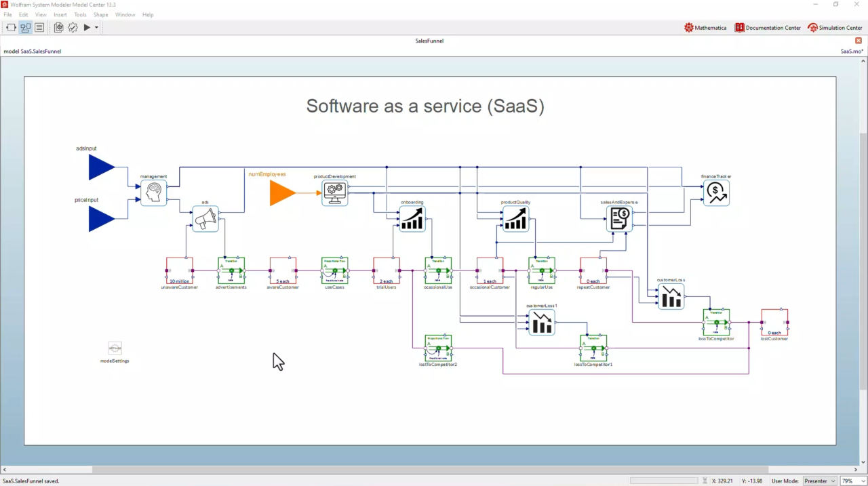
Task: Switch to Simulation Center
Action: tap(835, 28)
